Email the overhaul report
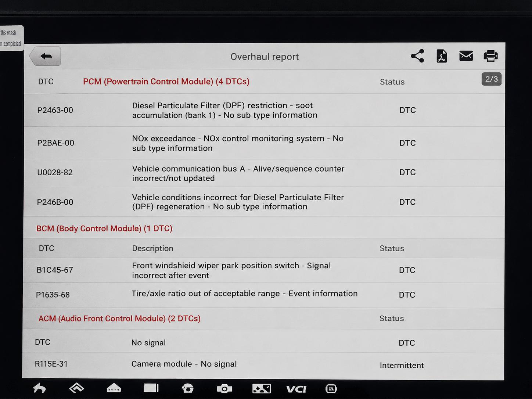The width and height of the screenshot is (532, 399). pyautogui.click(x=466, y=56)
